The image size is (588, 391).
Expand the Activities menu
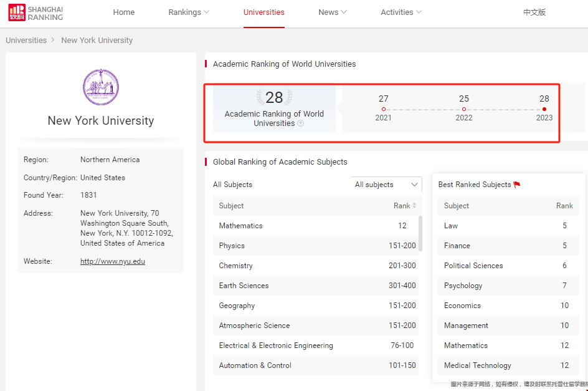[401, 12]
